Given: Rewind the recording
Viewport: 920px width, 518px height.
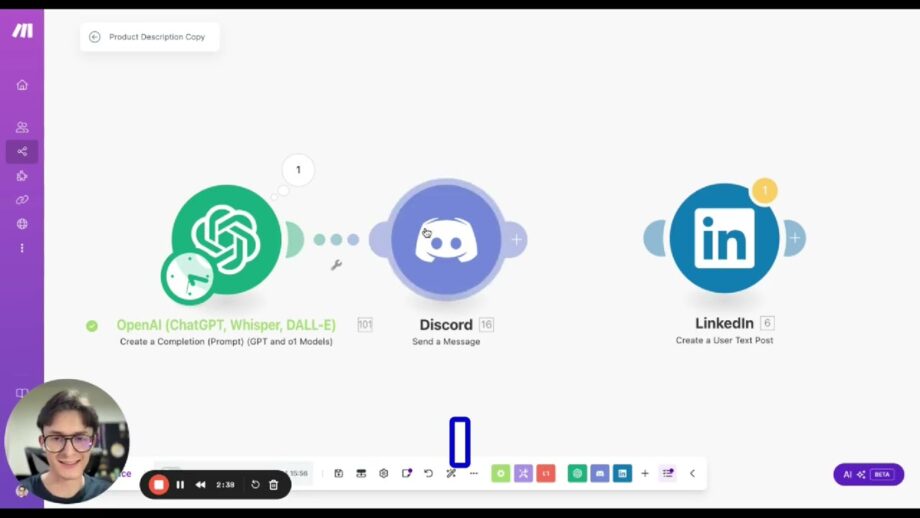Looking at the screenshot, I should point(201,485).
